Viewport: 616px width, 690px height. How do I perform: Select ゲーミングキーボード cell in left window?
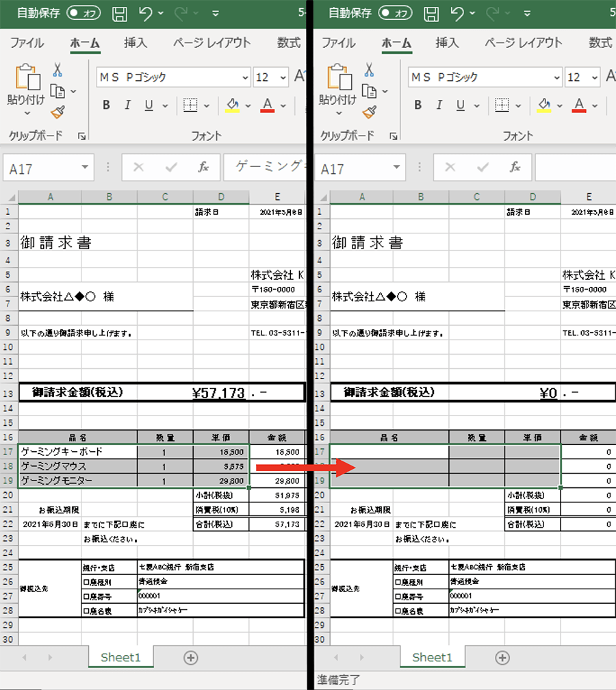coord(78,452)
